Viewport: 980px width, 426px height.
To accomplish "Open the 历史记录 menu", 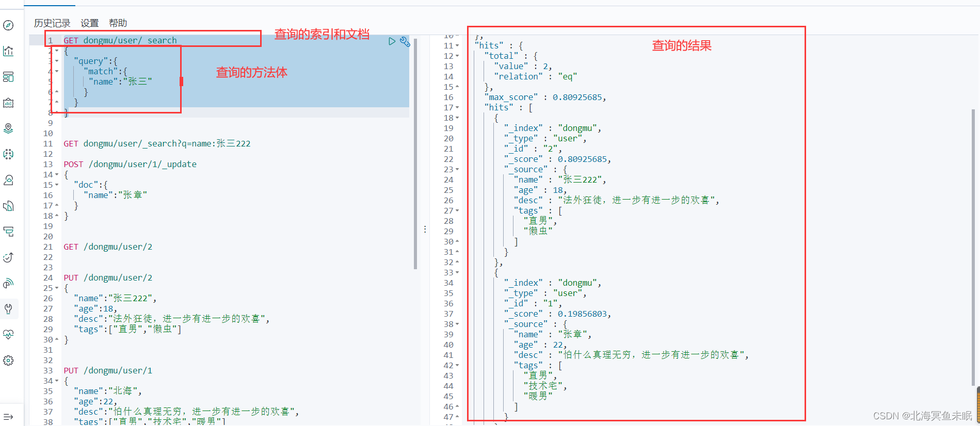I will (52, 23).
